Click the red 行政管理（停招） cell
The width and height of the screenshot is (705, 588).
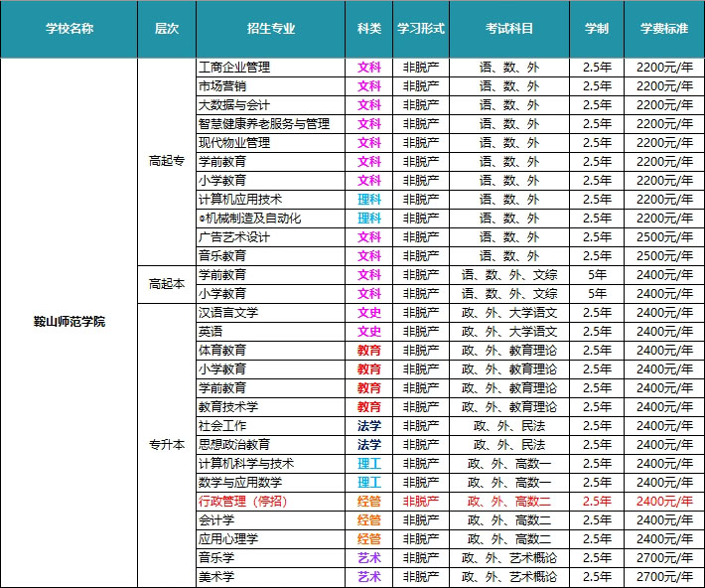click(271, 502)
